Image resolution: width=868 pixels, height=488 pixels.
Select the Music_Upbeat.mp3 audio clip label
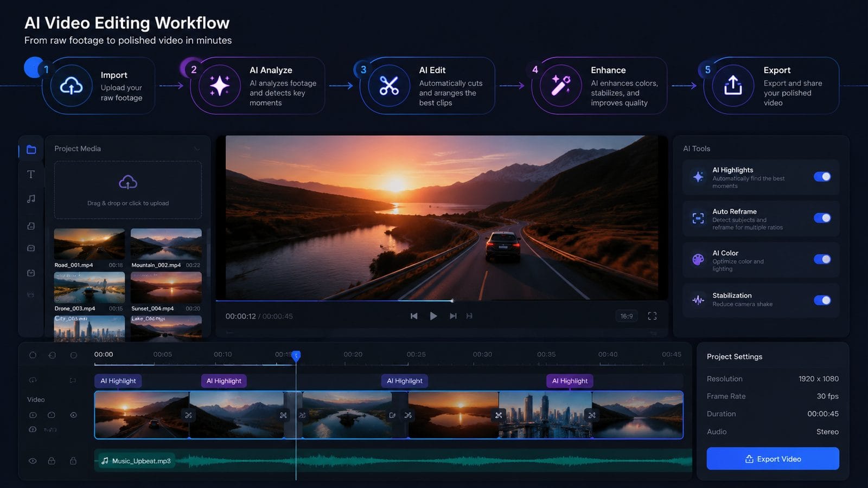point(136,461)
